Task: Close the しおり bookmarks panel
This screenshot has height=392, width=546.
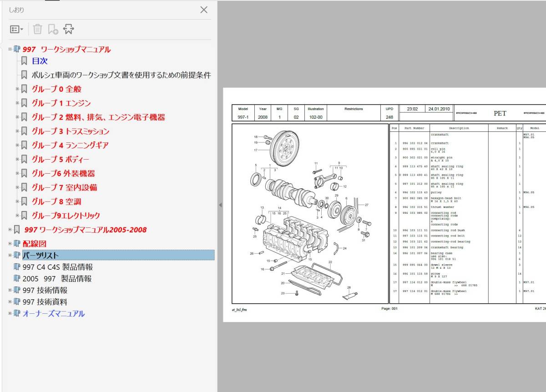Action: [x=204, y=10]
